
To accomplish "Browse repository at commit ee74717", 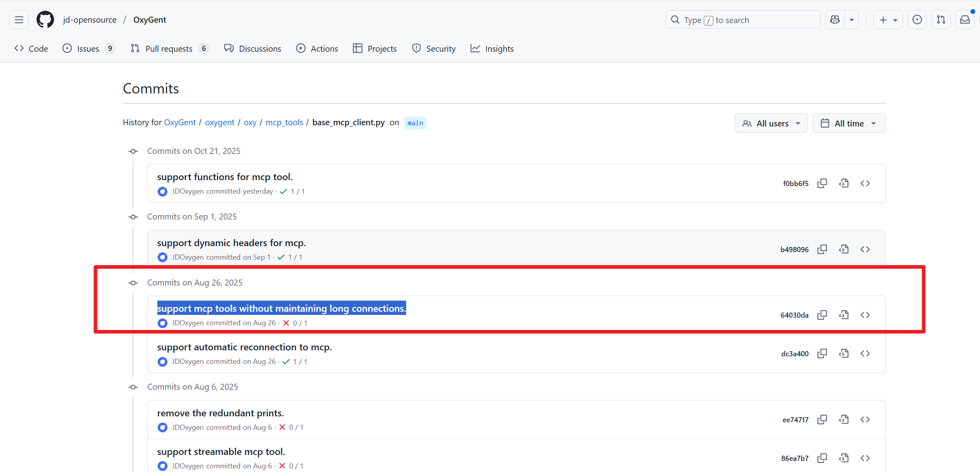I will point(865,420).
